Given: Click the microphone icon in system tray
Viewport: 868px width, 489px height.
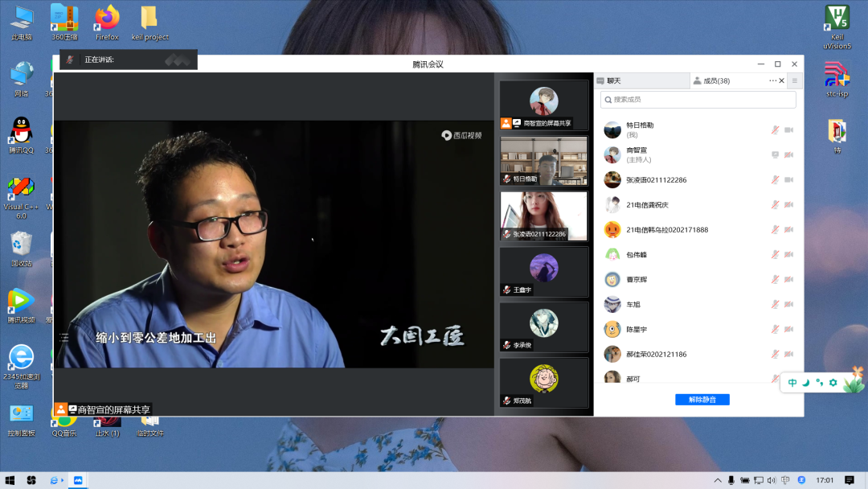Looking at the screenshot, I should [x=731, y=480].
